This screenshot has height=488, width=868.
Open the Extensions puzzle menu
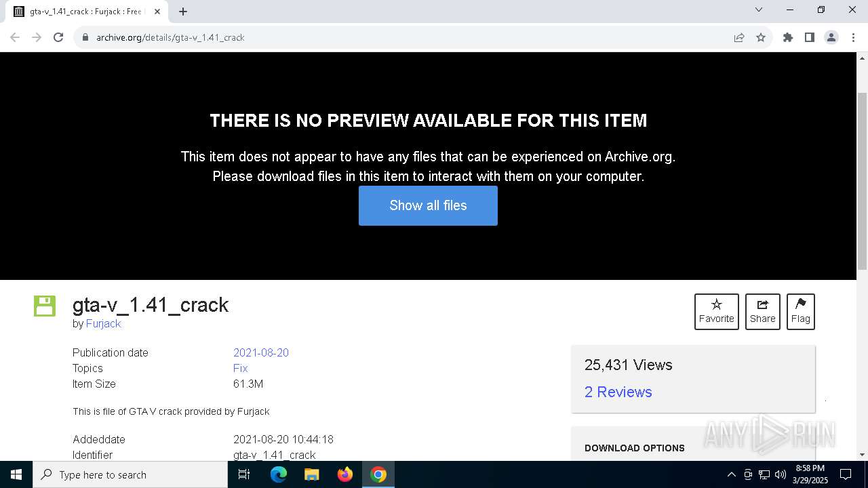click(788, 37)
